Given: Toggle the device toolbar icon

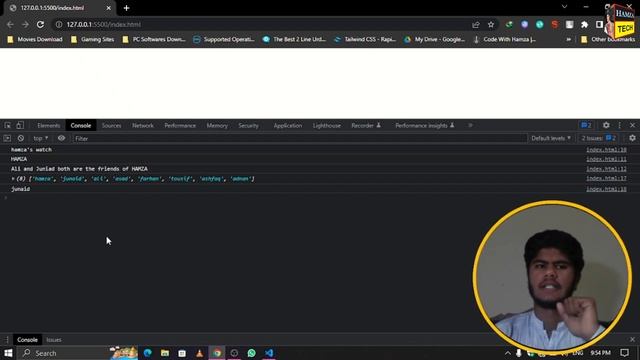Looking at the screenshot, I should click(20, 125).
